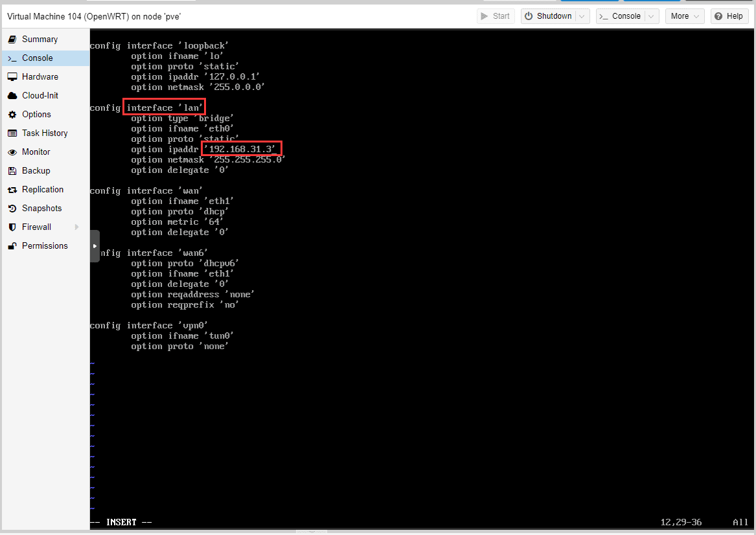
Task: Go to the Hardware section
Action: tap(46, 76)
